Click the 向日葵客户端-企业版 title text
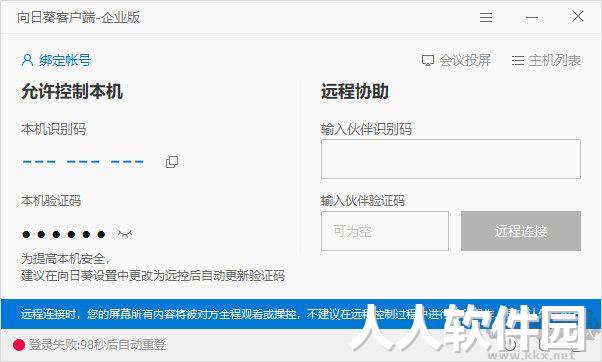 tap(78, 17)
